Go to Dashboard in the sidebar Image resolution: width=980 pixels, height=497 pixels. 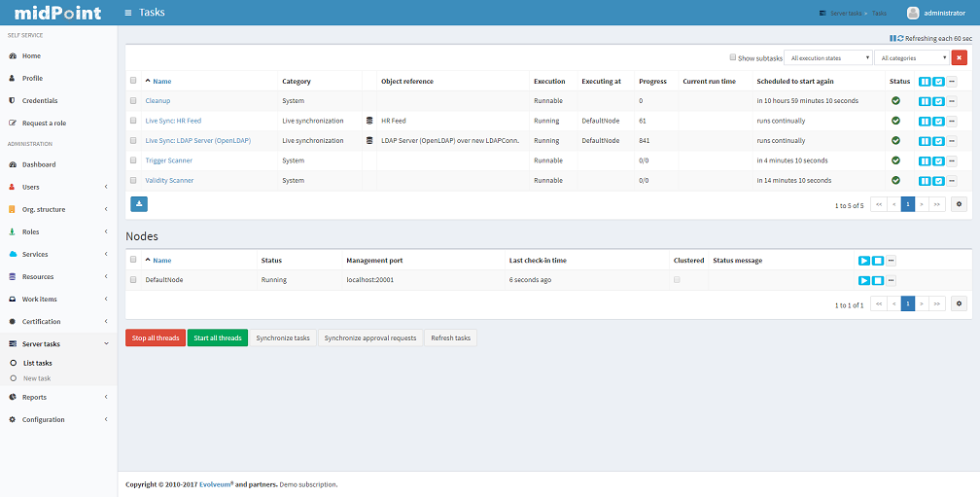[39, 164]
